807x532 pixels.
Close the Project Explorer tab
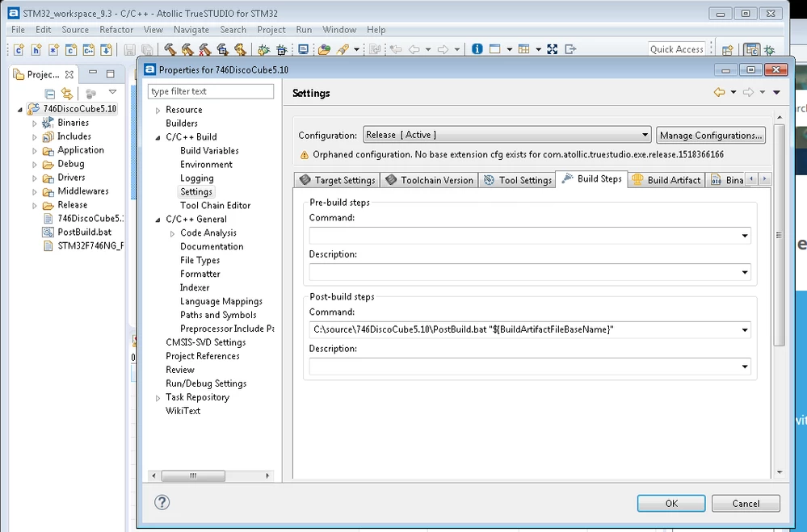tap(69, 74)
